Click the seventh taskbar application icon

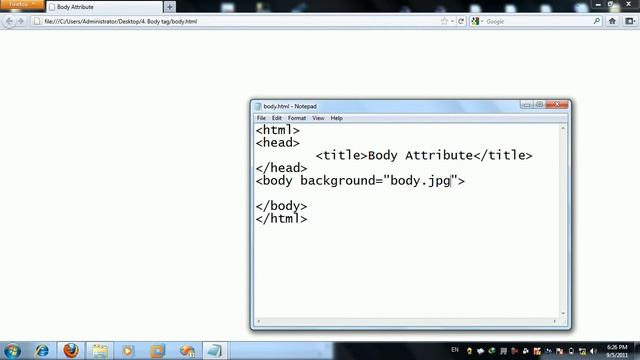pyautogui.click(x=187, y=351)
